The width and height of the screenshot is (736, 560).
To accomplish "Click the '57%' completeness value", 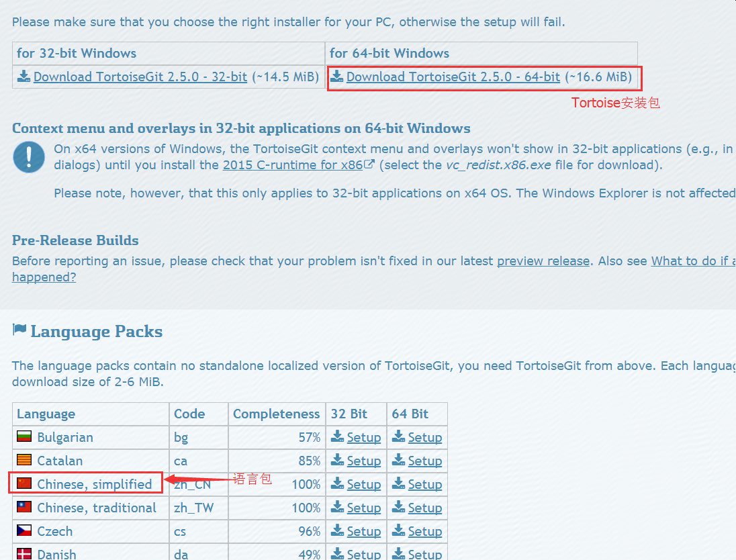I will [310, 438].
